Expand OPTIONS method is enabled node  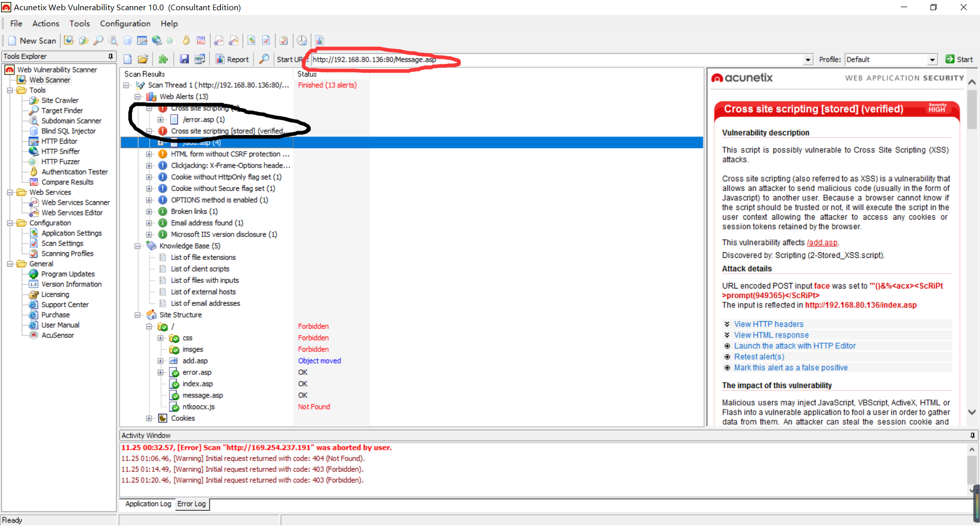coord(149,200)
